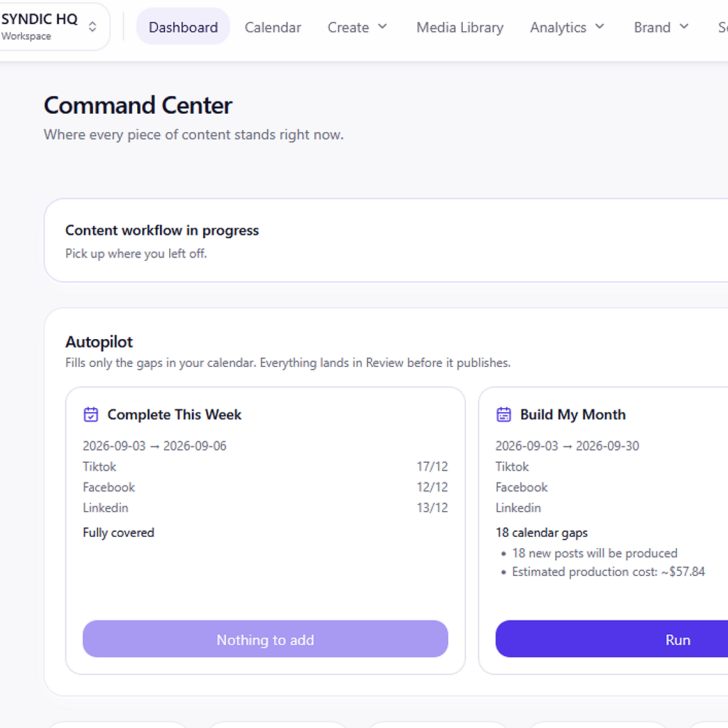The height and width of the screenshot is (728, 728).
Task: Select the 2026-09-03 → 2026-09-06 date range
Action: (154, 446)
